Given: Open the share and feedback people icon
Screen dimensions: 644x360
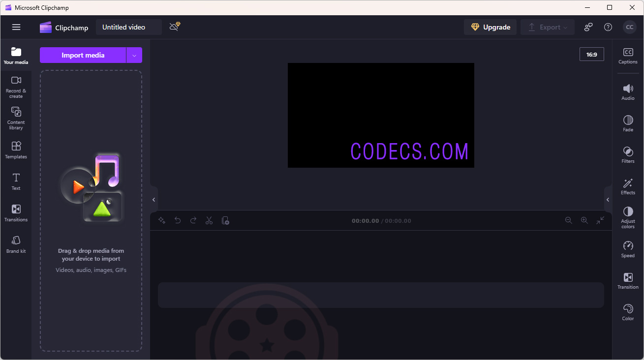Looking at the screenshot, I should click(x=588, y=27).
